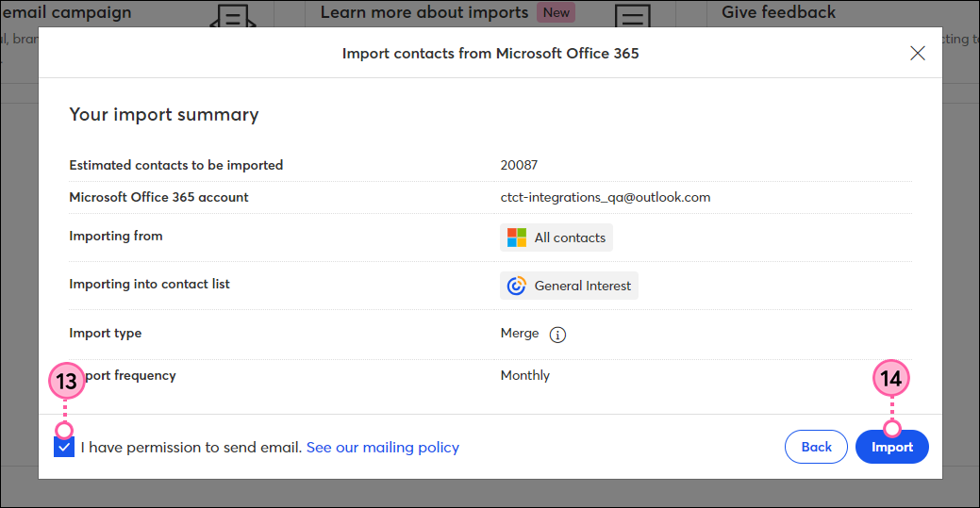The width and height of the screenshot is (980, 508).
Task: Click the New badge in background page
Action: 556,12
